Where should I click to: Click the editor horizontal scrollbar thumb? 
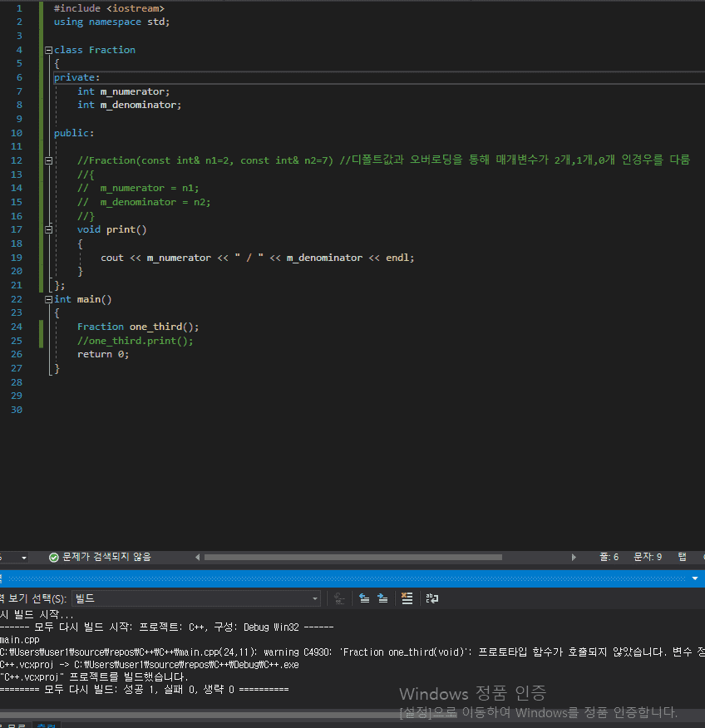[353, 557]
